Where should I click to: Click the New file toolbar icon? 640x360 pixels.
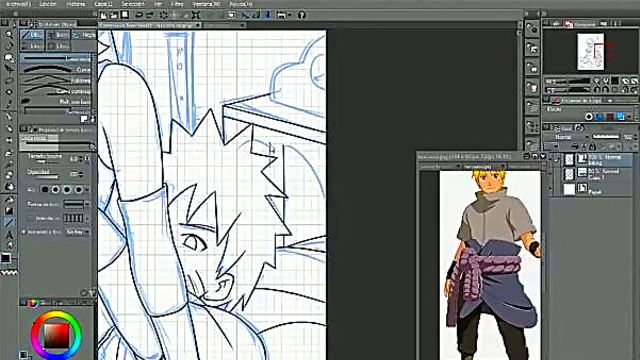point(104,16)
